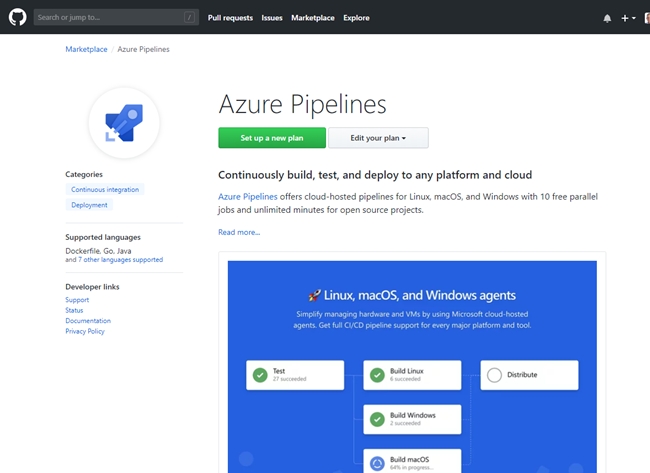Expand the Edit your plan dropdown
This screenshot has height=473, width=650.
(x=378, y=138)
